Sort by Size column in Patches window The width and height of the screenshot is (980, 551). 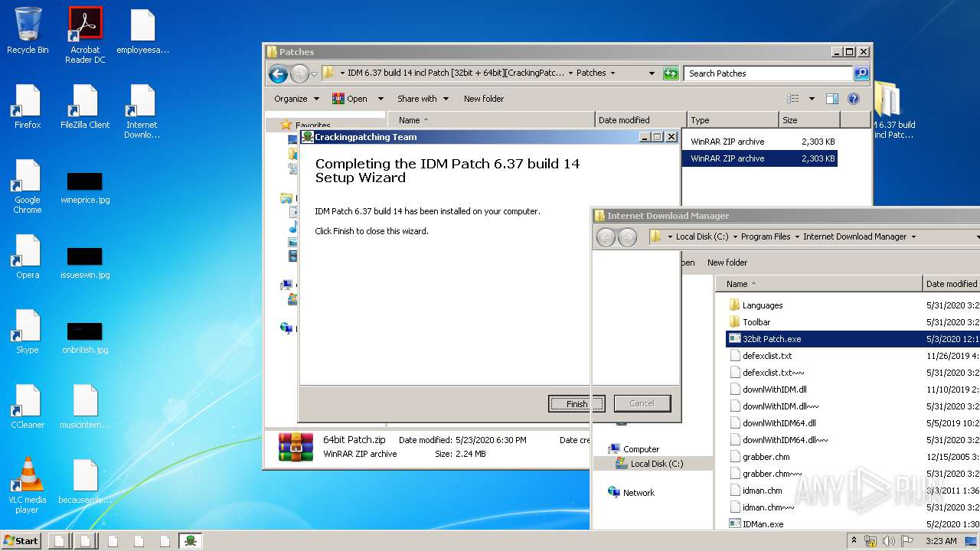(809, 120)
